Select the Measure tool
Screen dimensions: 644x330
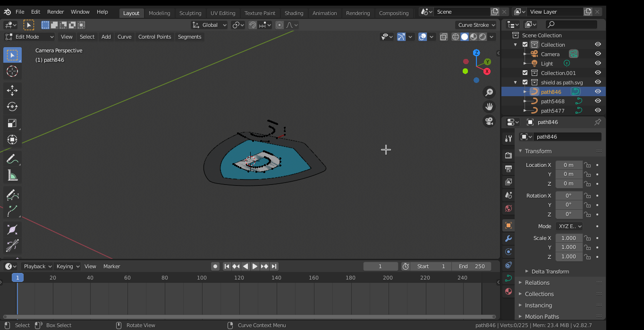(12, 175)
